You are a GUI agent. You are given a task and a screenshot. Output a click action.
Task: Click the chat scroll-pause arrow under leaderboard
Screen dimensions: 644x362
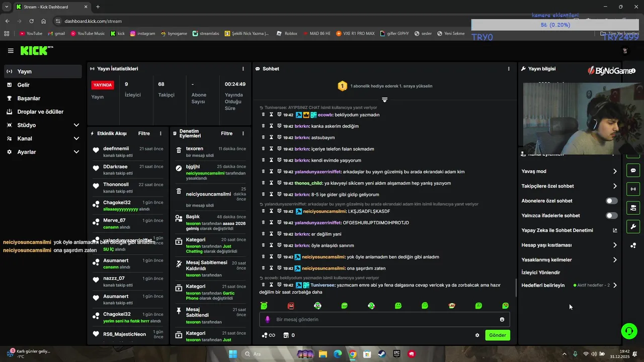[x=384, y=100]
